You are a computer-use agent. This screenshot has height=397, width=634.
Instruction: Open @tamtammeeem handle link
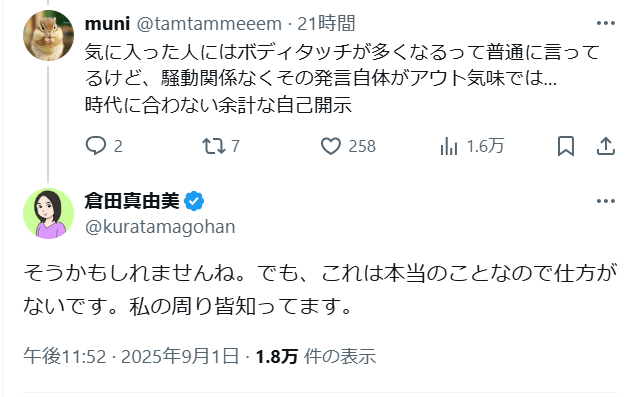click(209, 23)
